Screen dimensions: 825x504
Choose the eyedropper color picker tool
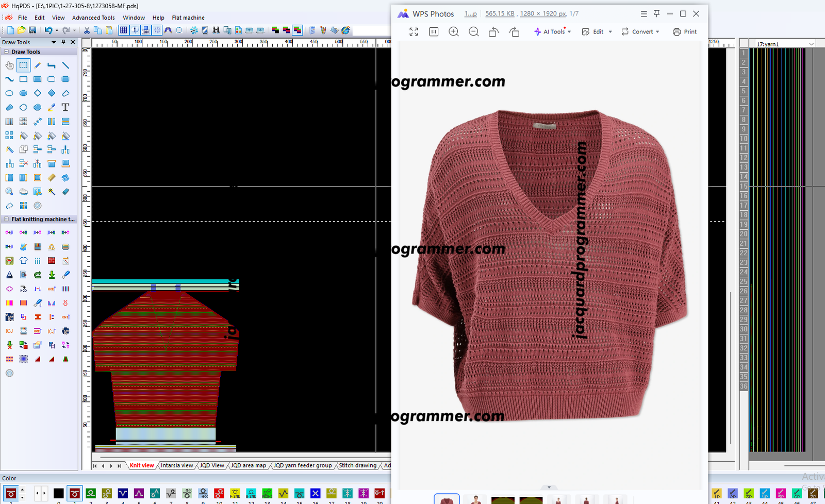[x=52, y=107]
